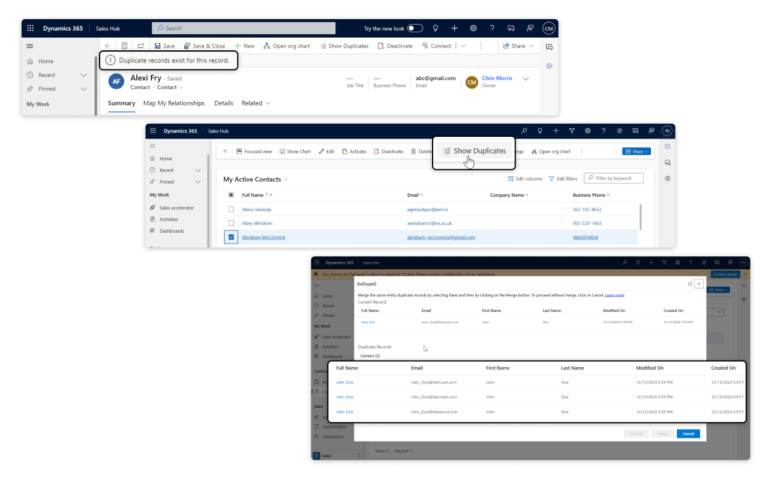Uncheck the Abraham McCormick row checkbox
The image size is (768, 480).
[x=231, y=237]
